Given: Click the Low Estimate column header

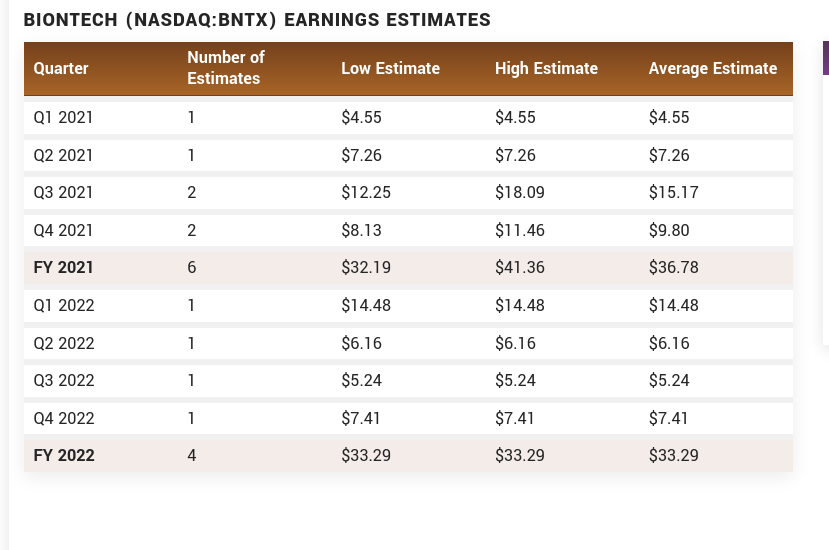Looking at the screenshot, I should coord(390,69).
